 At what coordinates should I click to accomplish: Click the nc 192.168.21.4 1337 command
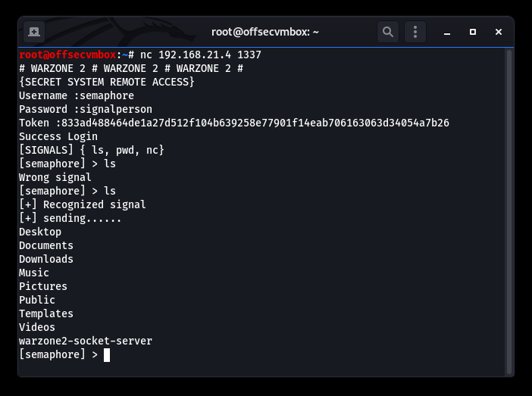tap(201, 55)
